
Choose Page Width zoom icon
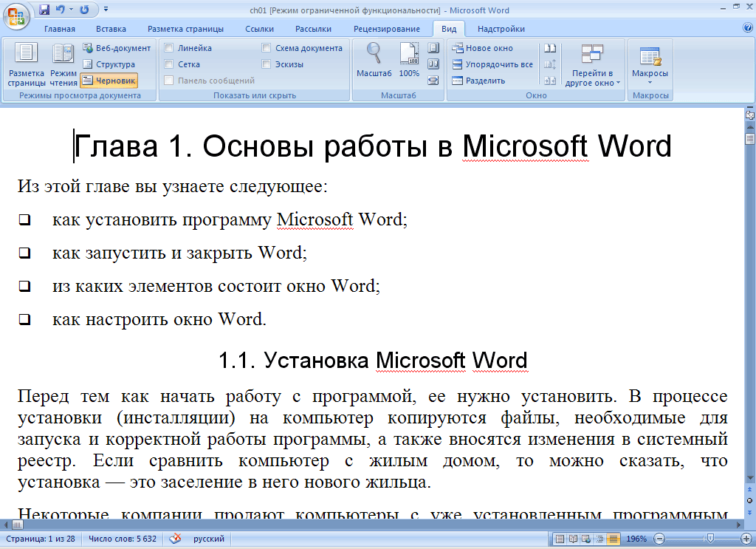click(x=433, y=81)
